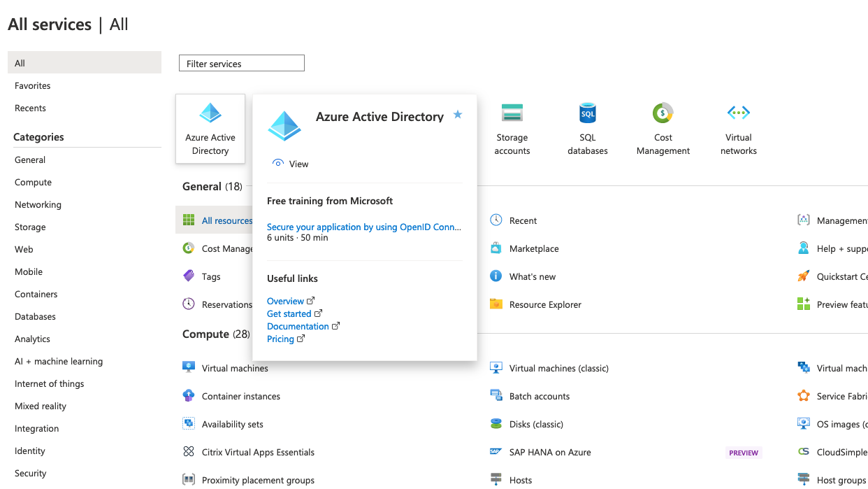This screenshot has height=489, width=868.
Task: Choose the General category
Action: click(30, 160)
